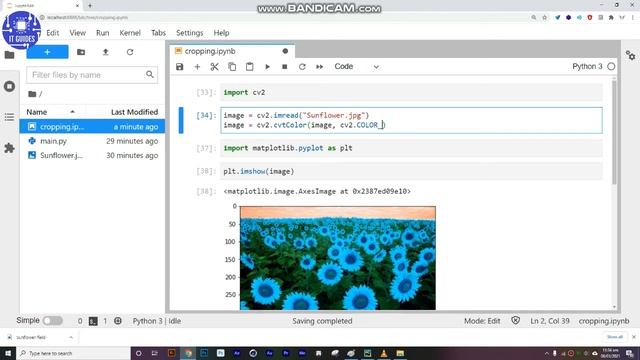Restart the kernel
Viewport: 640px width, 360px height.
click(302, 67)
